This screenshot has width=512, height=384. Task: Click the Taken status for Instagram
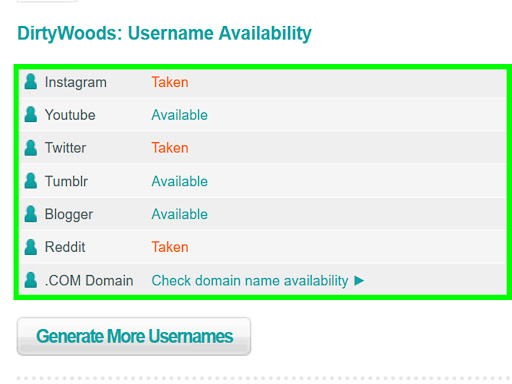(170, 82)
